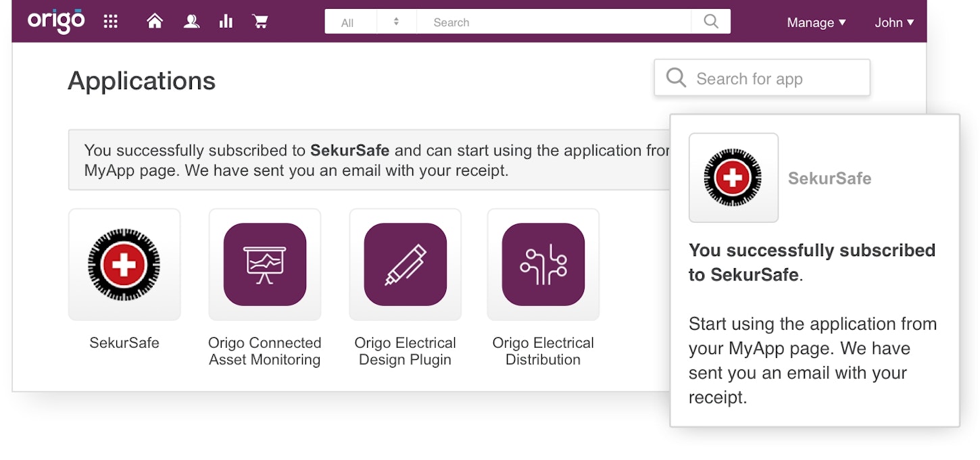Open the user profile icon in header
This screenshot has height=460, width=980.
191,22
